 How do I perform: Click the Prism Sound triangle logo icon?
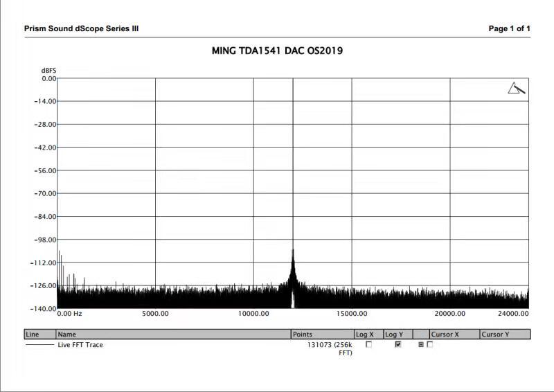(517, 88)
